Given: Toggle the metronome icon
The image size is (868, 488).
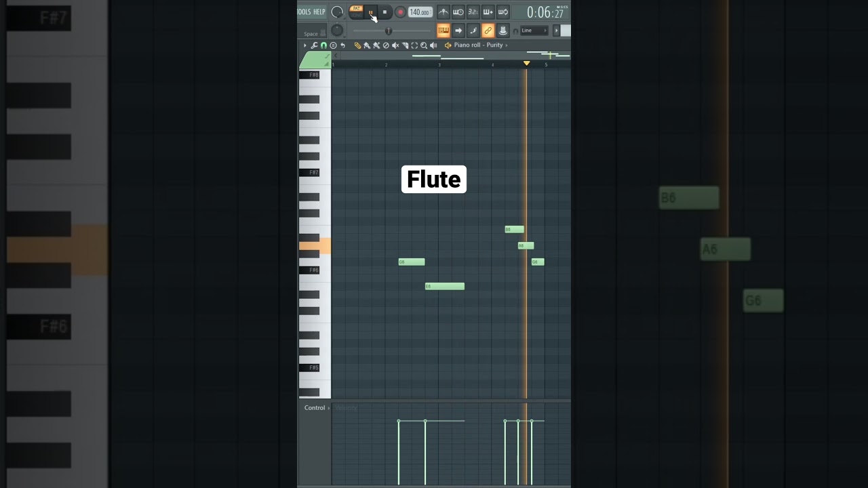Looking at the screenshot, I should [x=443, y=12].
